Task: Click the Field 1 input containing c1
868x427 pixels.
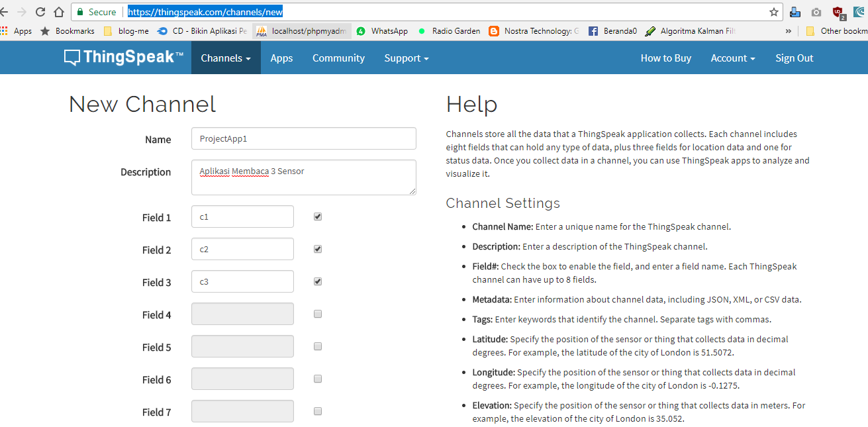Action: [242, 216]
